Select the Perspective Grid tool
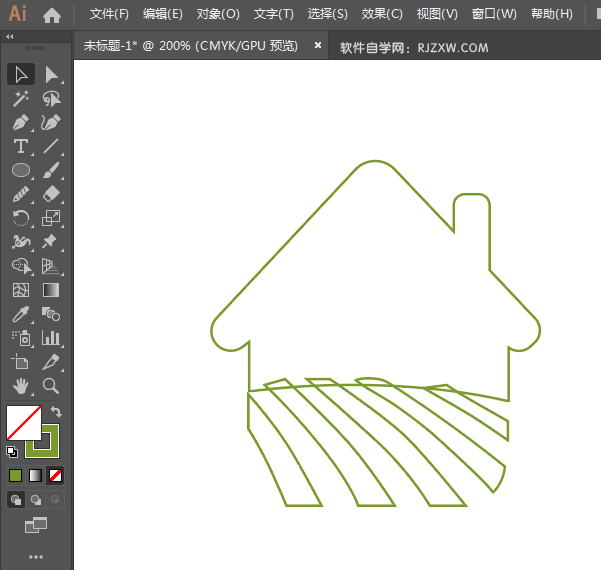This screenshot has width=601, height=570. click(51, 266)
